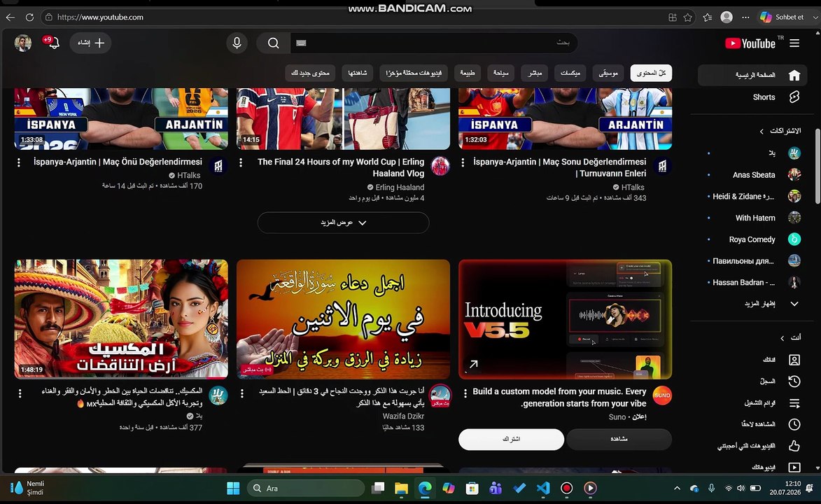This screenshot has width=821, height=504.
Task: Open the user account avatar menu
Action: tap(22, 43)
